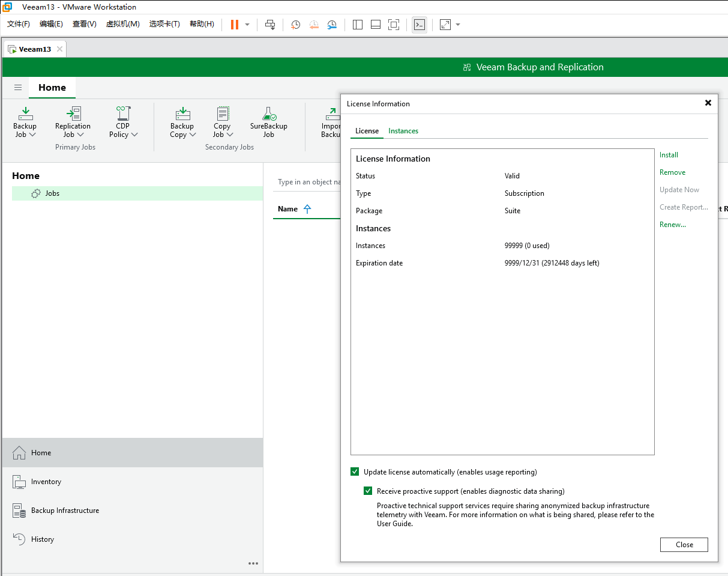This screenshot has height=576, width=728.
Task: Uncheck Receive proactive support checkbox
Action: click(x=368, y=491)
